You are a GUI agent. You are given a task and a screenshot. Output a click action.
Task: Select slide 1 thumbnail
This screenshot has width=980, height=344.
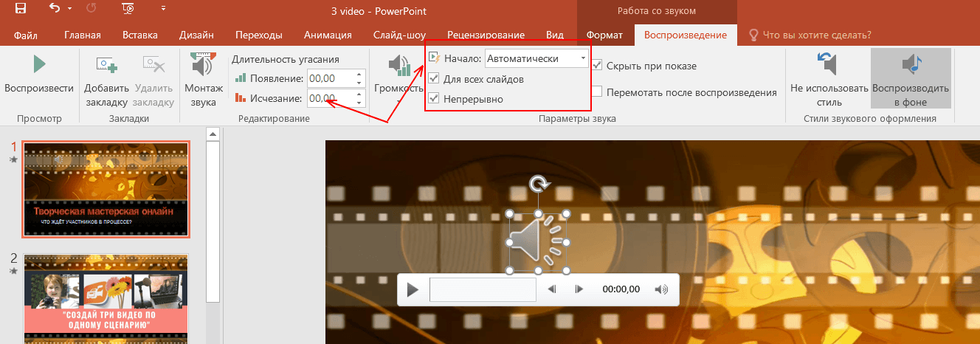tap(106, 189)
